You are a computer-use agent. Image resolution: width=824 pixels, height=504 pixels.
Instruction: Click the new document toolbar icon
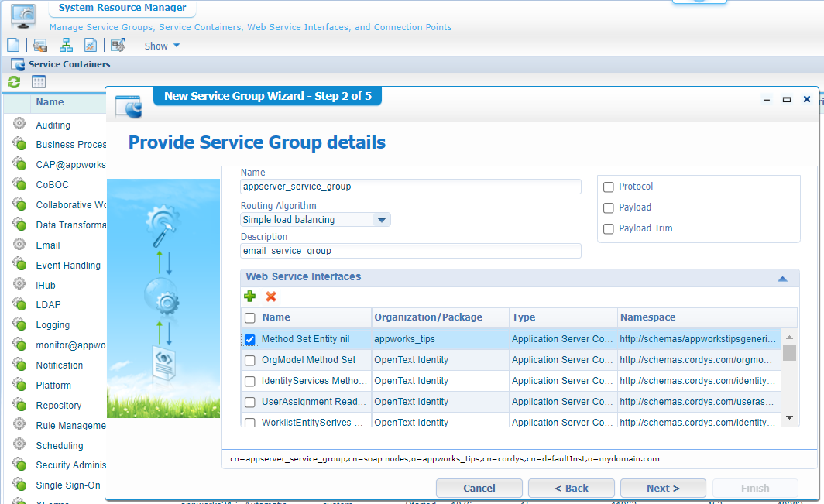pos(13,46)
